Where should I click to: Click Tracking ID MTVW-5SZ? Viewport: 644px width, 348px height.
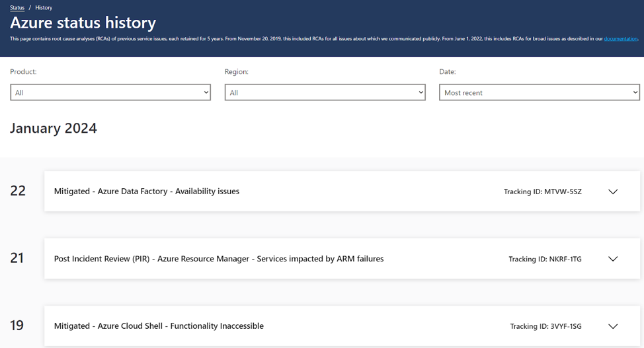(x=542, y=192)
